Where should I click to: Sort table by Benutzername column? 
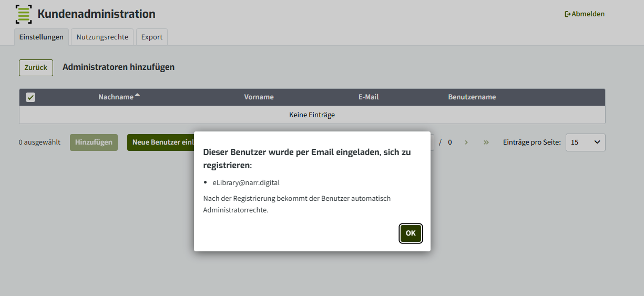[x=472, y=97]
